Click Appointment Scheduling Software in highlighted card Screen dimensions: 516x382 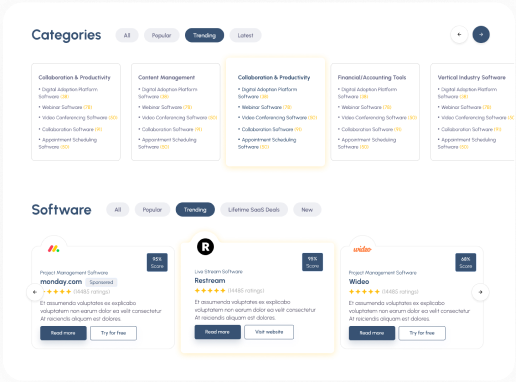267,143
